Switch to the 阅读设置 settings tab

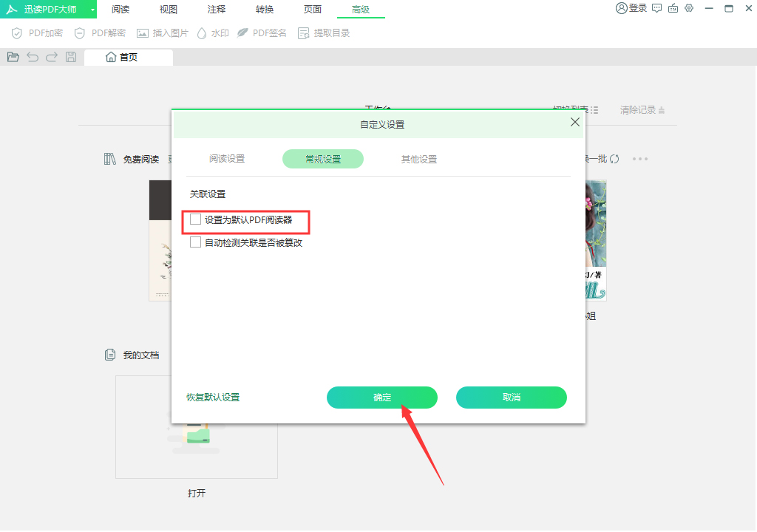tap(228, 158)
